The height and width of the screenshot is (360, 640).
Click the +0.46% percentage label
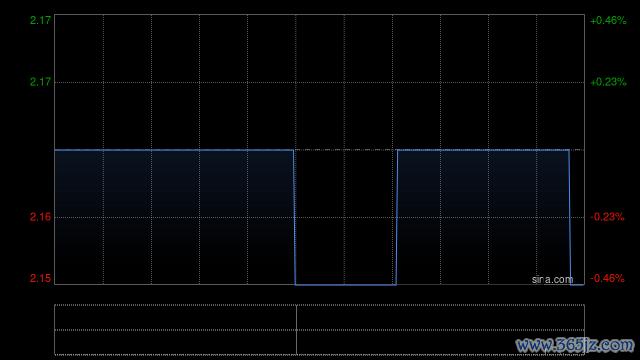tap(608, 20)
